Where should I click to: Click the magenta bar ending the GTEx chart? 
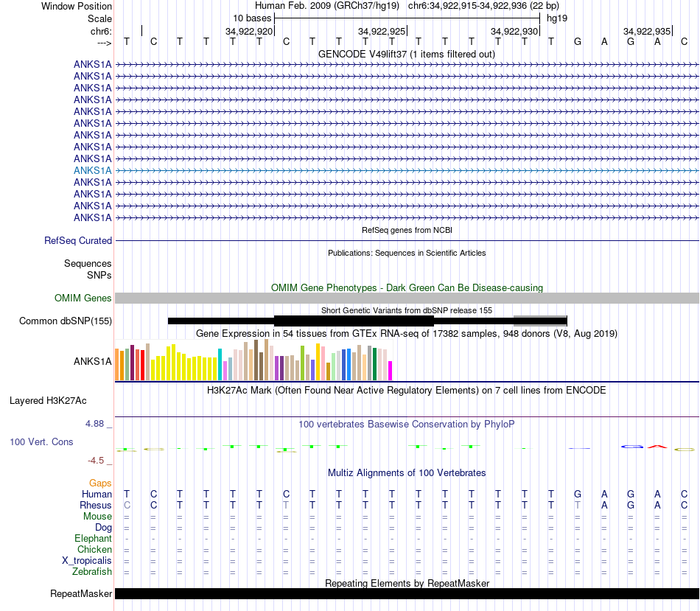[391, 371]
